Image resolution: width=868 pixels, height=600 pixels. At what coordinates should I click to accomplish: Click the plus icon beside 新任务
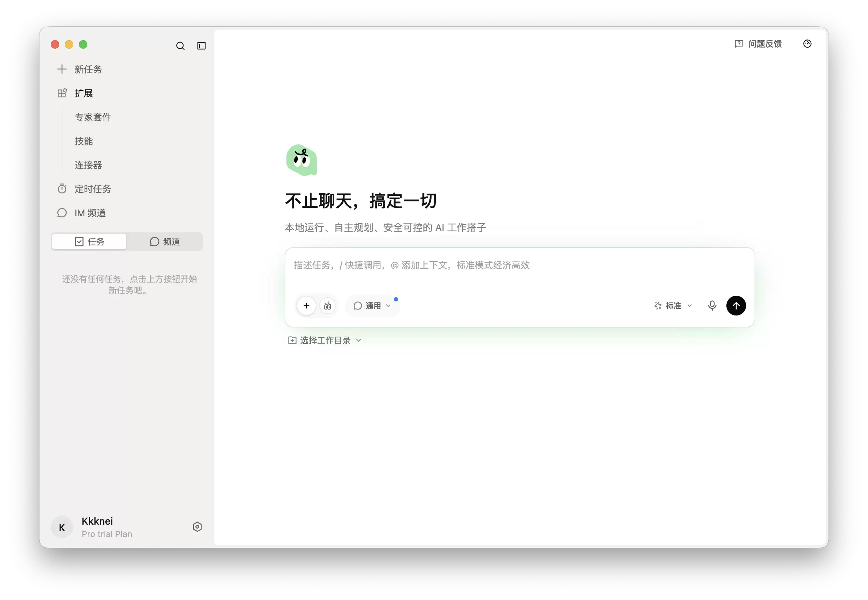pos(62,69)
